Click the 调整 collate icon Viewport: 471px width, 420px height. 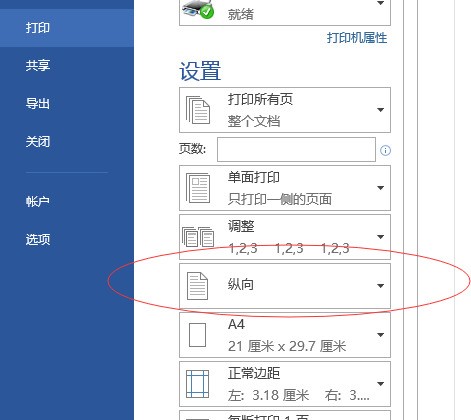(198, 237)
